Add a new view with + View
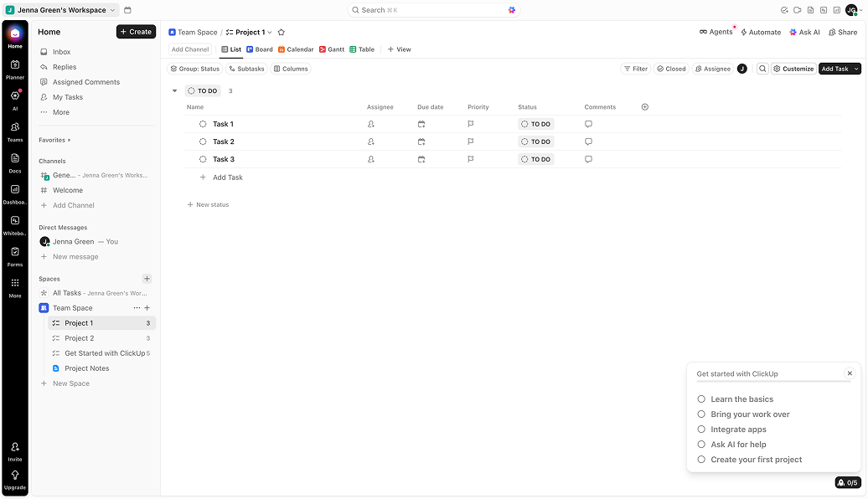The width and height of the screenshot is (868, 499). pos(399,49)
